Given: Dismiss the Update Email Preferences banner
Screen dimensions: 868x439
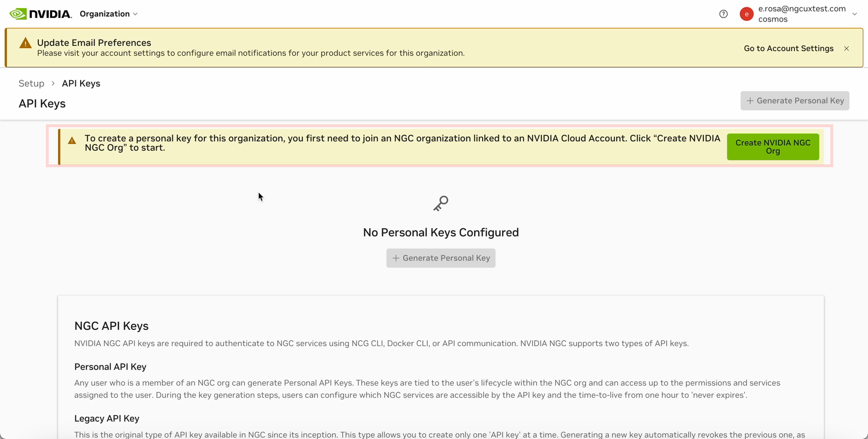Looking at the screenshot, I should tap(847, 48).
